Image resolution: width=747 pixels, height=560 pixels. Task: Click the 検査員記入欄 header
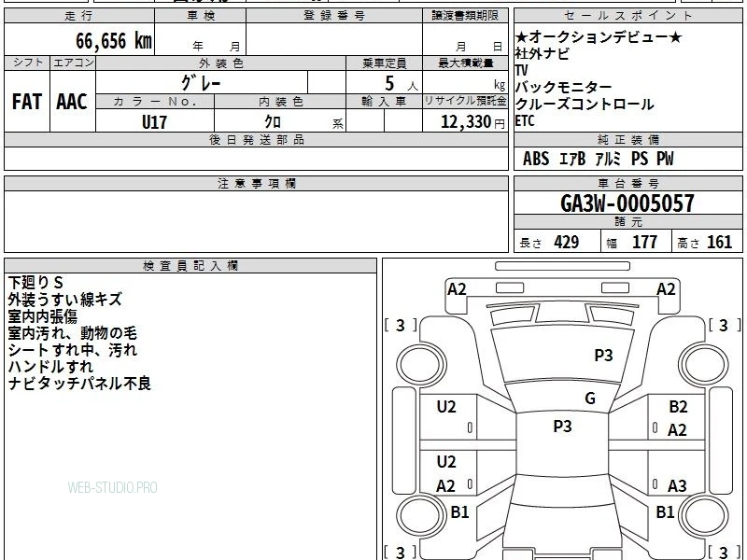(x=190, y=266)
